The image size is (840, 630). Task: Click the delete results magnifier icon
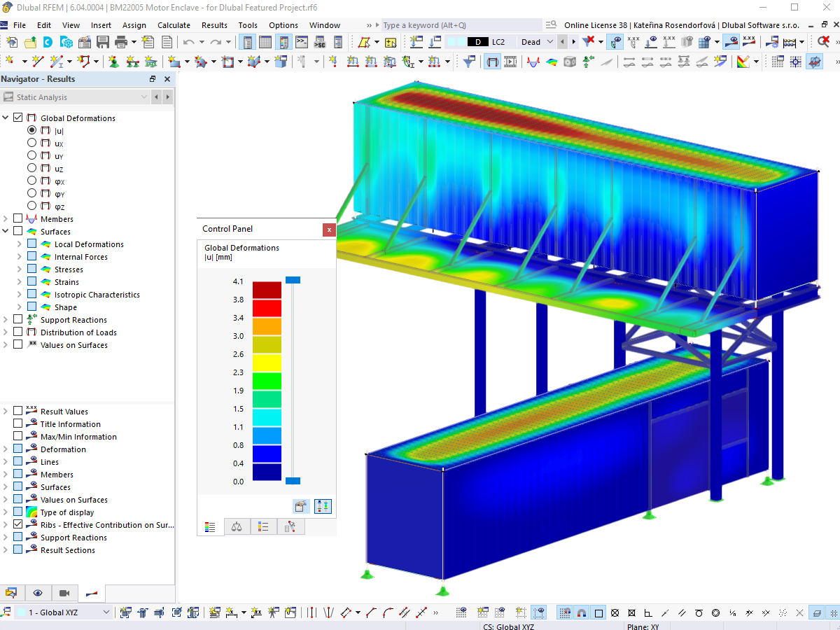[x=824, y=42]
